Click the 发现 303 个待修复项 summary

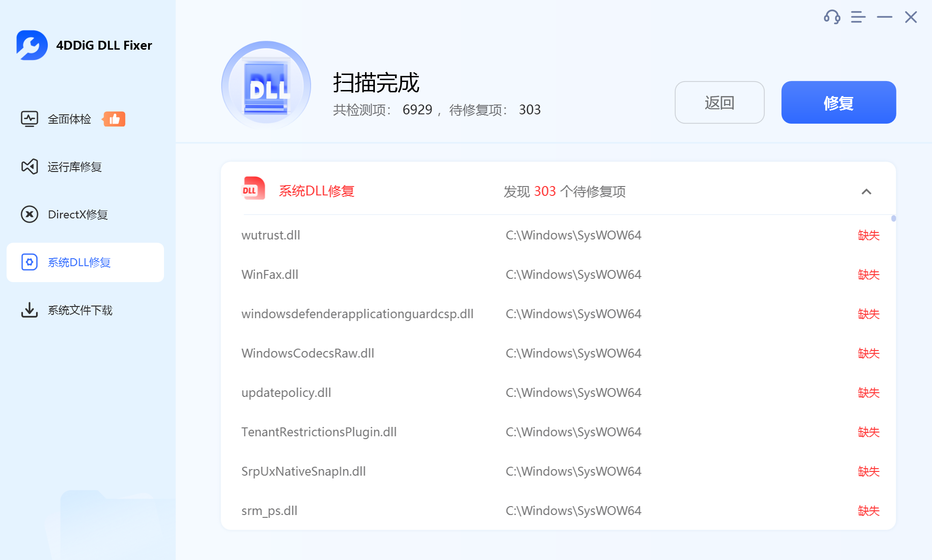click(564, 192)
